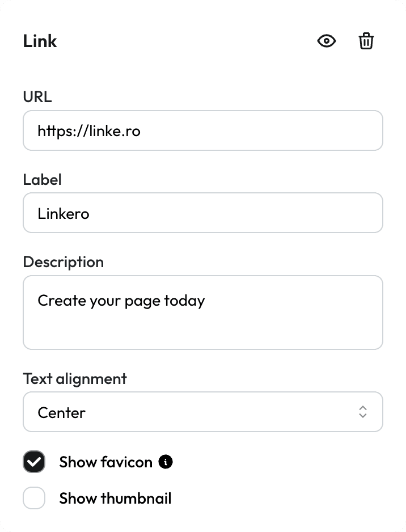Place cursor in the "https://linke.ro" text
The image size is (406, 532).
(89, 131)
